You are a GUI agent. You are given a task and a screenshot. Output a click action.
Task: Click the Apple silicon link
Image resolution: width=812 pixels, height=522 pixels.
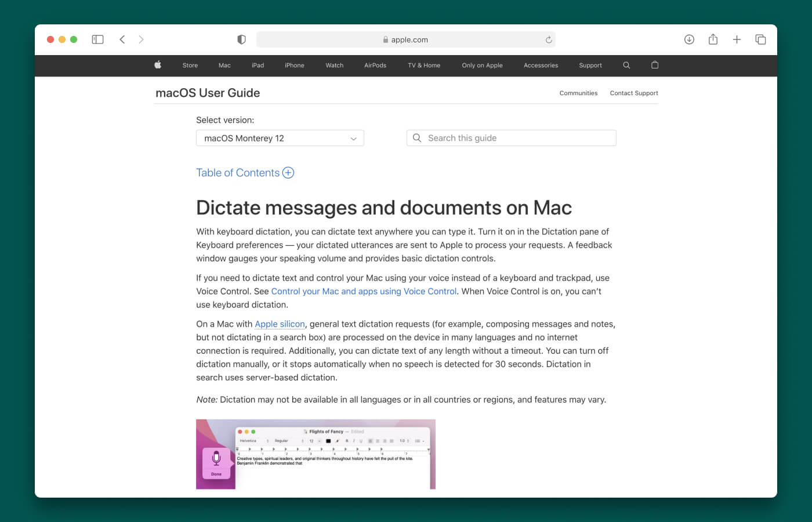280,324
